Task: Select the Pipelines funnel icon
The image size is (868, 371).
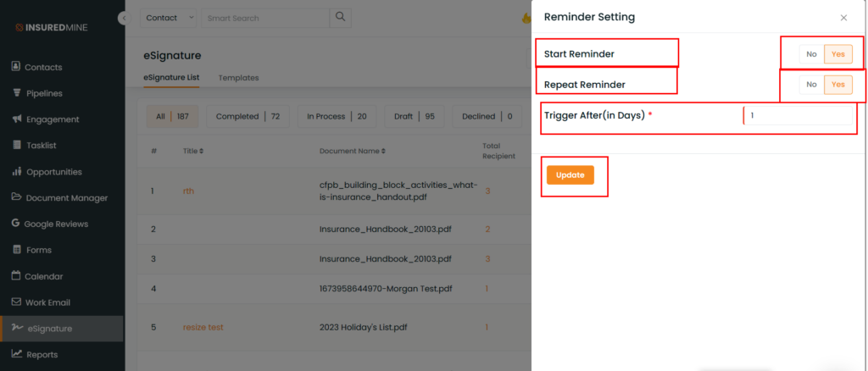Action: pyautogui.click(x=17, y=92)
